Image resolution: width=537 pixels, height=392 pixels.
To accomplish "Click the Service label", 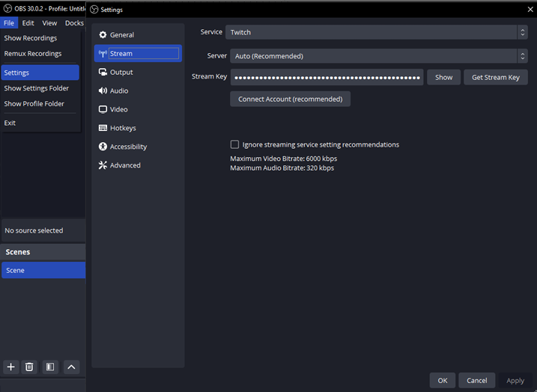I will [211, 32].
